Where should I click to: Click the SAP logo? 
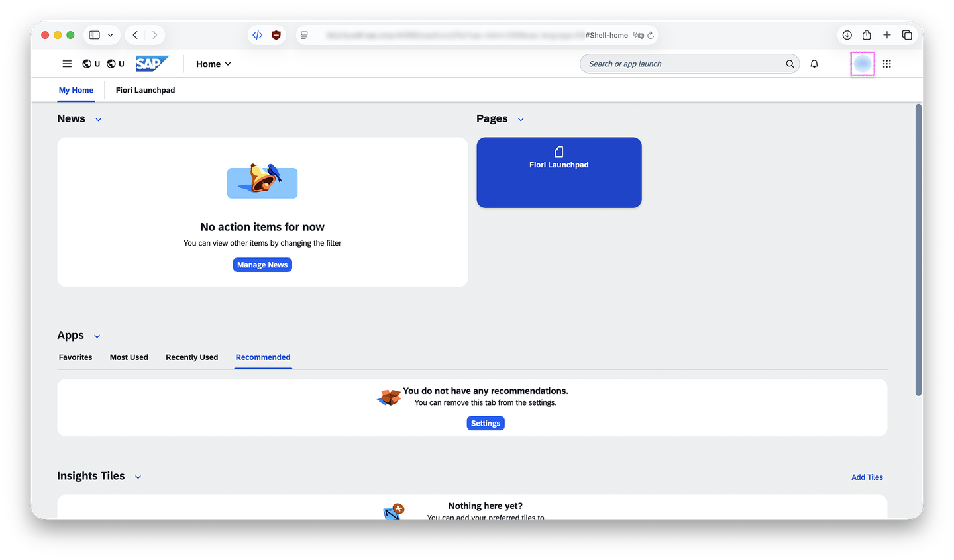152,64
